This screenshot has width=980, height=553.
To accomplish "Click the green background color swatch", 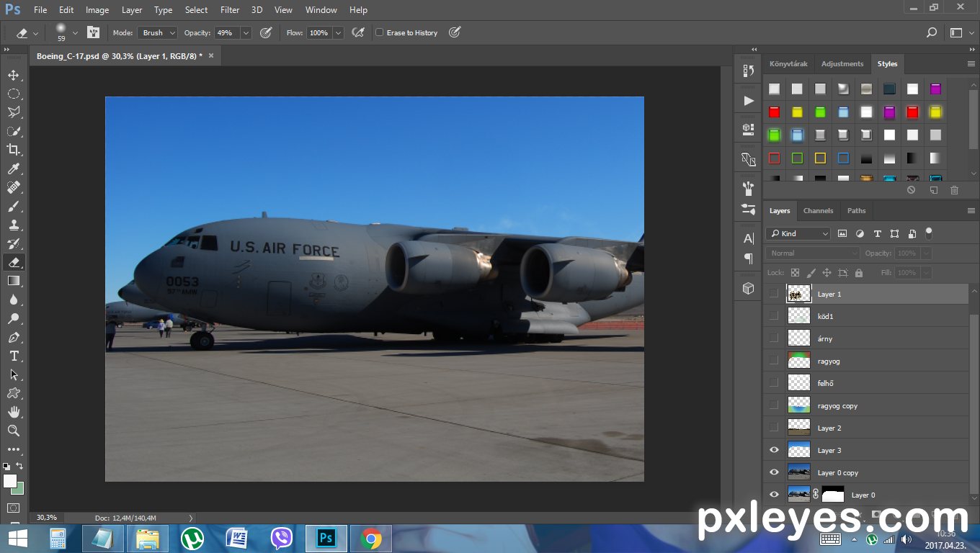I will click(x=19, y=490).
